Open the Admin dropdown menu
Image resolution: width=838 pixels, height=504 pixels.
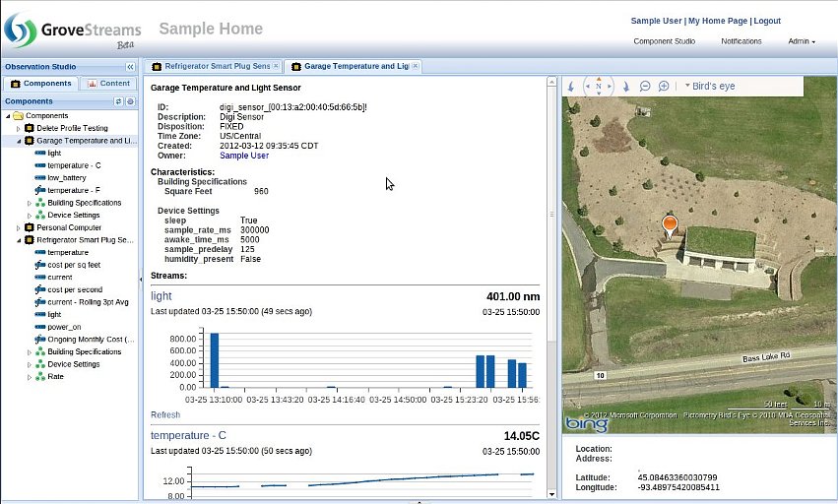802,41
